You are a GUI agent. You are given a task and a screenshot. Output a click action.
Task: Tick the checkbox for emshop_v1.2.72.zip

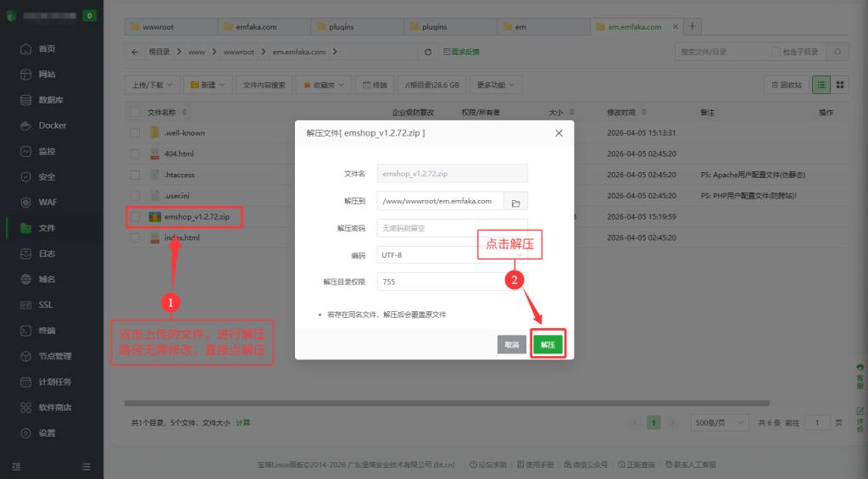(x=135, y=217)
